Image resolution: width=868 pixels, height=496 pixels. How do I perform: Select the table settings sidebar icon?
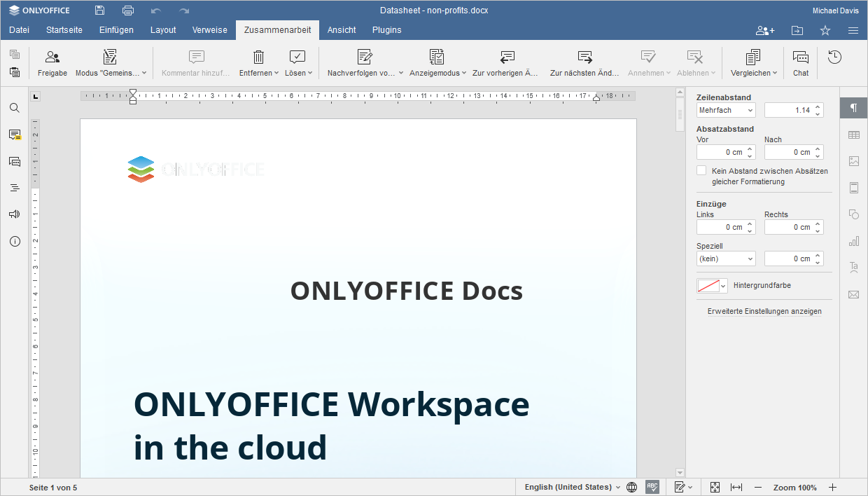[x=854, y=135]
